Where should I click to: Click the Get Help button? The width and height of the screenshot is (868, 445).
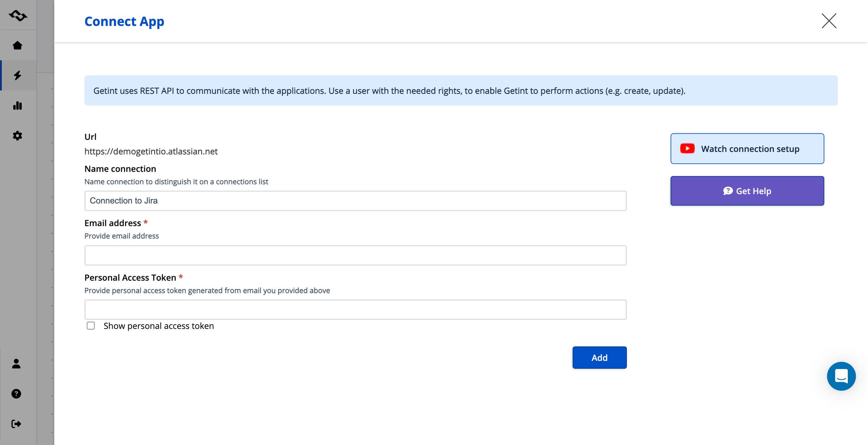click(x=747, y=191)
